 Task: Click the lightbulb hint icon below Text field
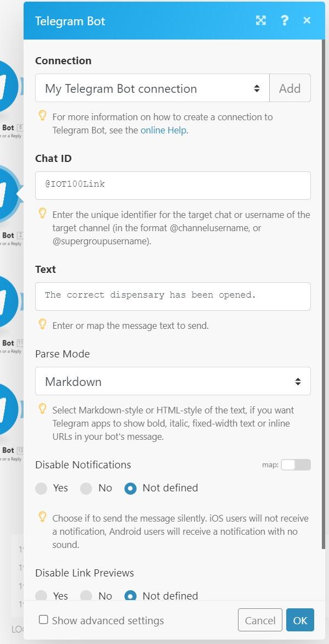42,324
